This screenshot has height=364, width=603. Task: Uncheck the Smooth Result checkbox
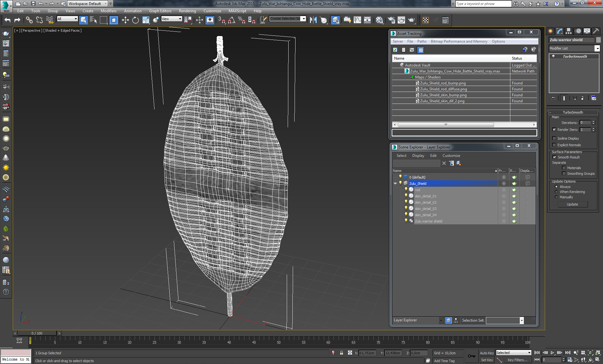pyautogui.click(x=554, y=157)
